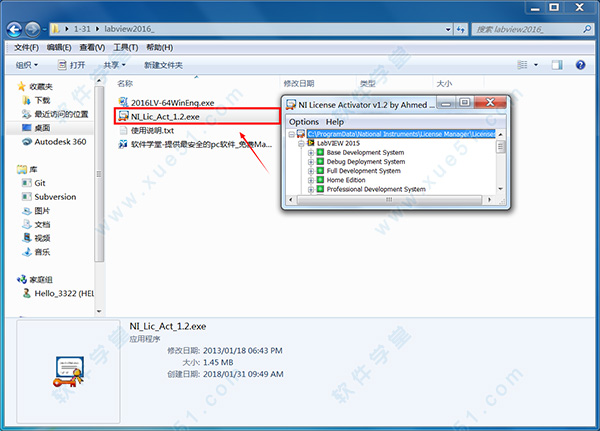The height and width of the screenshot is (431, 600).
Task: Open the view options dropdown arrow
Action: tap(536, 65)
